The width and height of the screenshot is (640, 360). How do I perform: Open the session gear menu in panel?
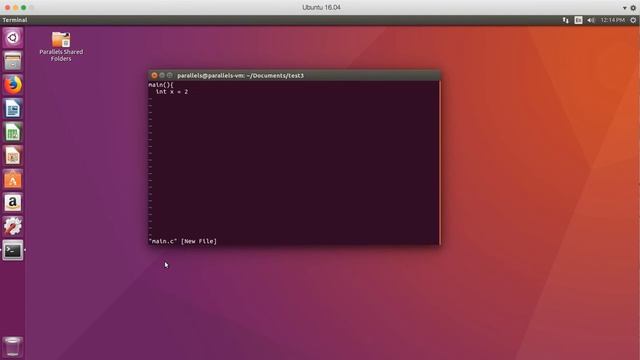pyautogui.click(x=633, y=20)
